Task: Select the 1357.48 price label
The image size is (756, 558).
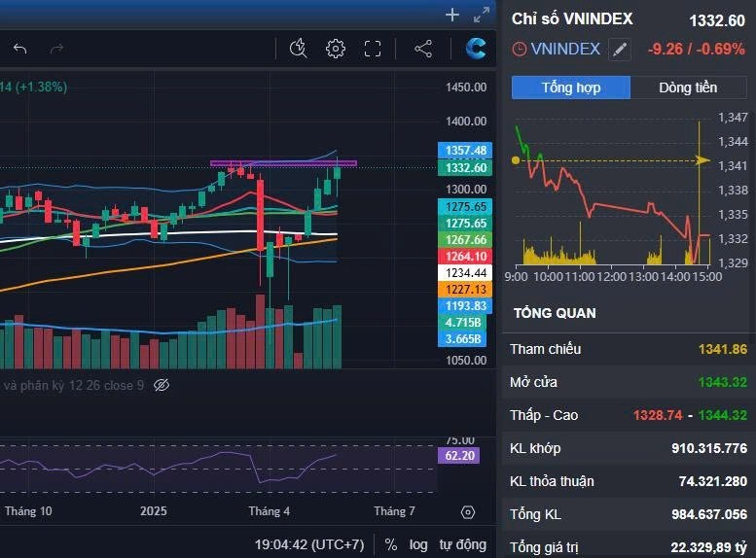Action: [x=465, y=151]
